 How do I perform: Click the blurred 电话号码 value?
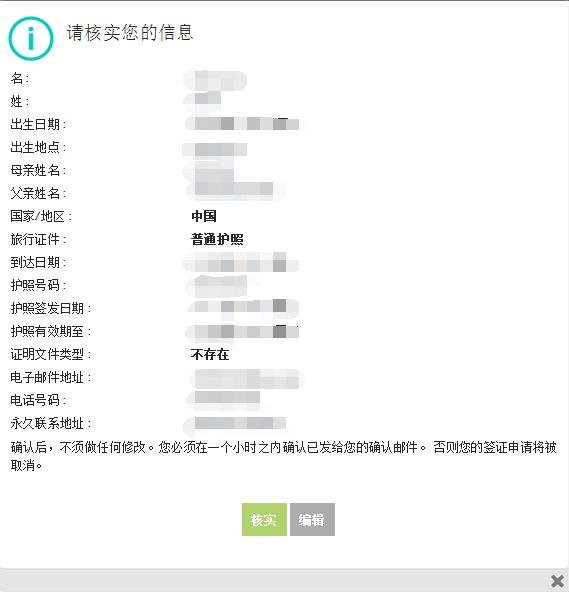point(225,400)
